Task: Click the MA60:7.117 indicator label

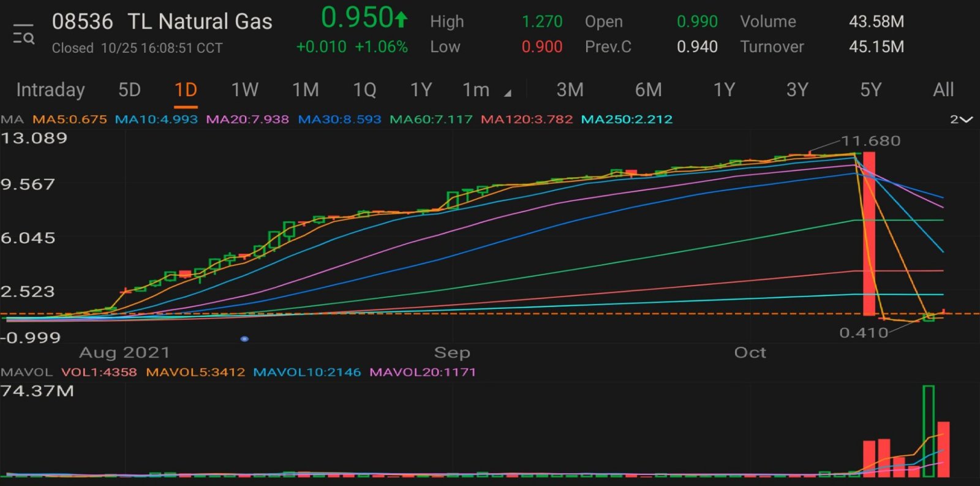Action: (x=431, y=120)
